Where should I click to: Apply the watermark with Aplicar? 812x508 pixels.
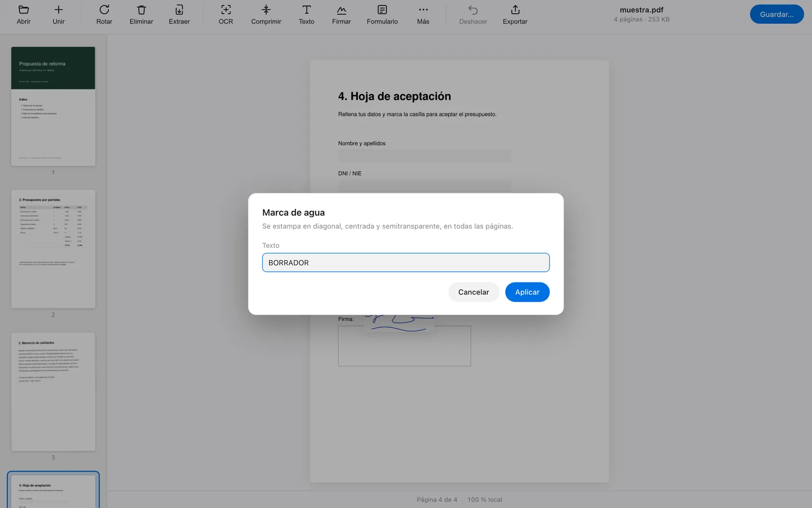point(527,292)
